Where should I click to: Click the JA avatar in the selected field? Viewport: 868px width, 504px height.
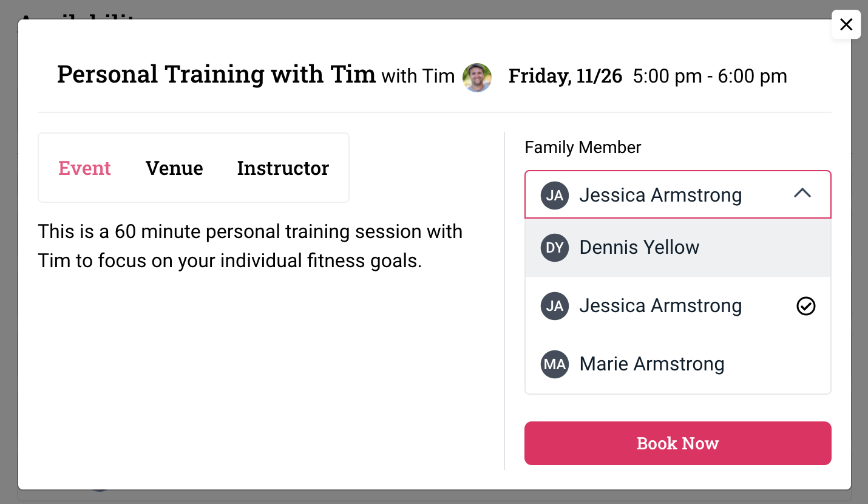pos(555,195)
